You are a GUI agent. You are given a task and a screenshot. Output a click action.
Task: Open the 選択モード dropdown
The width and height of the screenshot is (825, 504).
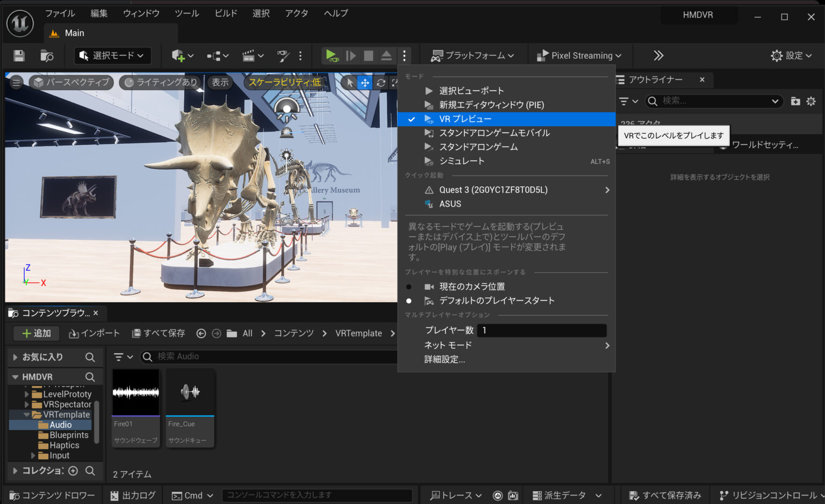tap(112, 55)
